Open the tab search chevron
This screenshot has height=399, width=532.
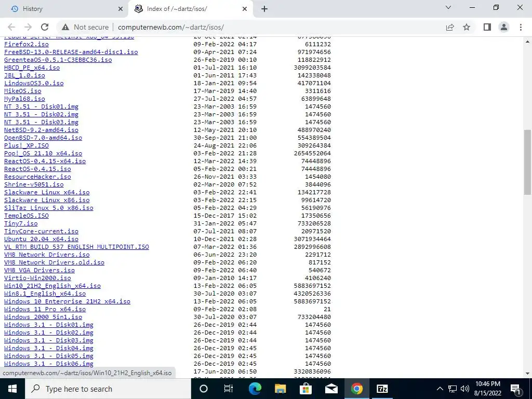pyautogui.click(x=448, y=7)
